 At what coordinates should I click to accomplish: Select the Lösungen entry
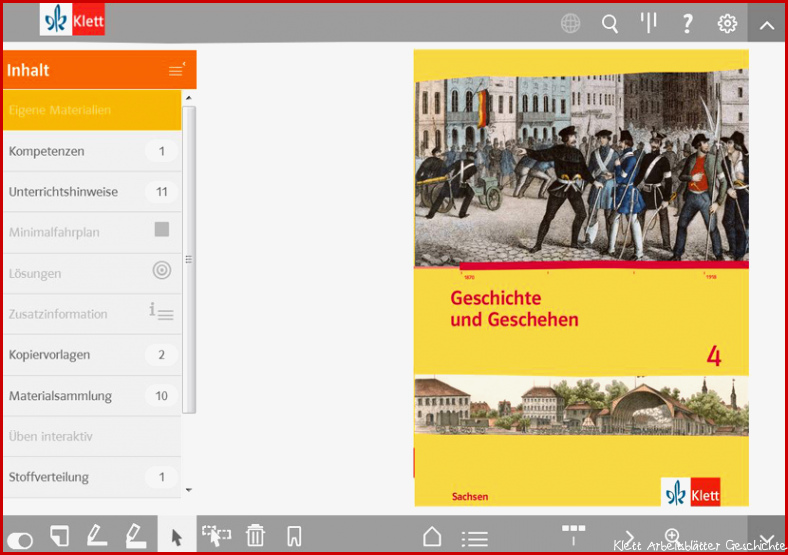pos(92,273)
